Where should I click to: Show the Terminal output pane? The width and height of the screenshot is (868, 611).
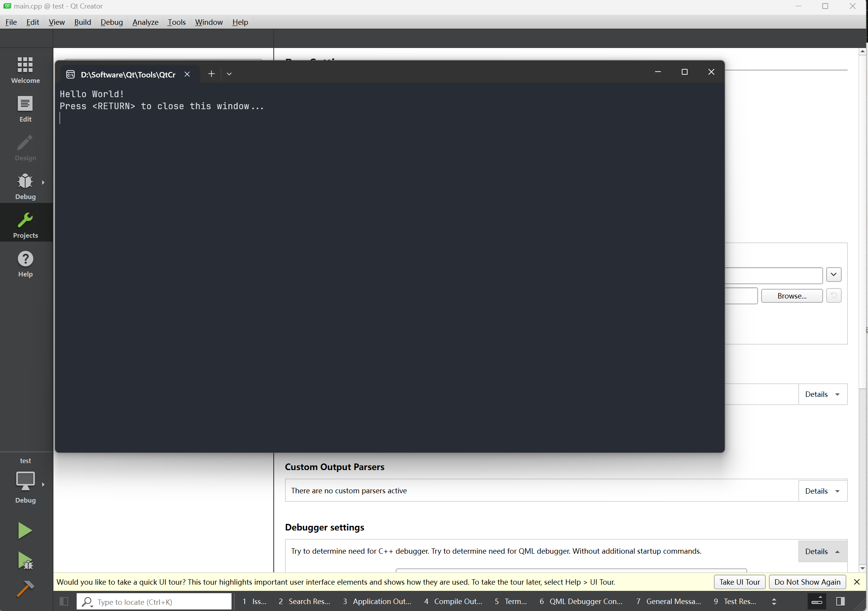point(511,601)
